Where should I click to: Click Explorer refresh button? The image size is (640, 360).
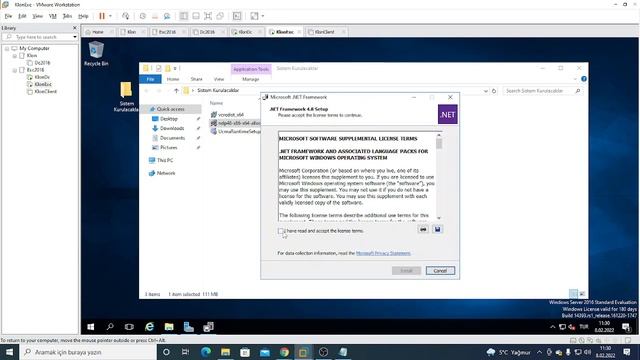(494, 91)
